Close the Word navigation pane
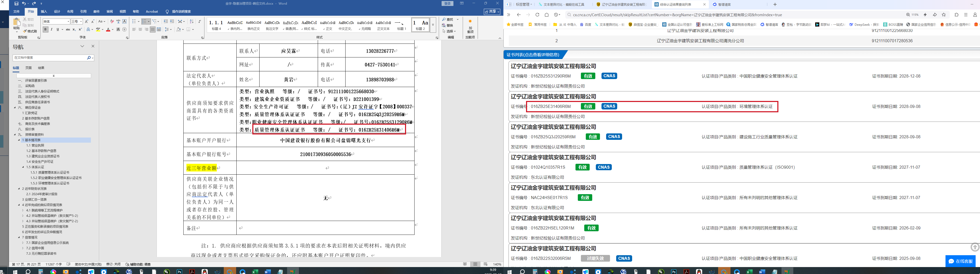Image resolution: width=980 pixels, height=274 pixels. pyautogui.click(x=93, y=46)
